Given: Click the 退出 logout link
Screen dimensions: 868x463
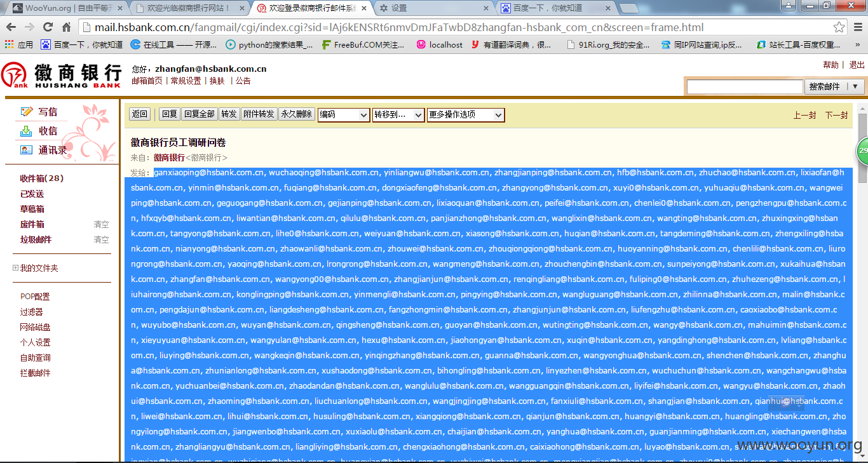Looking at the screenshot, I should (857, 65).
